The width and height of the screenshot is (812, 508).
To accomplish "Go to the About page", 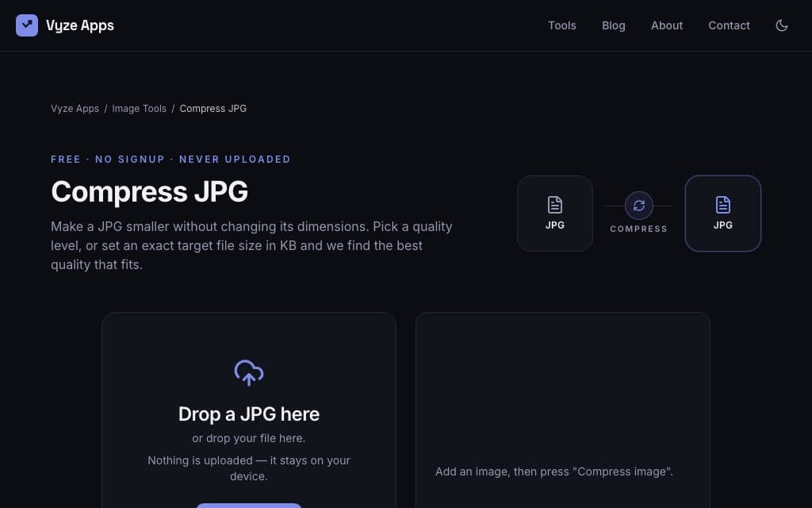I will coord(666,25).
